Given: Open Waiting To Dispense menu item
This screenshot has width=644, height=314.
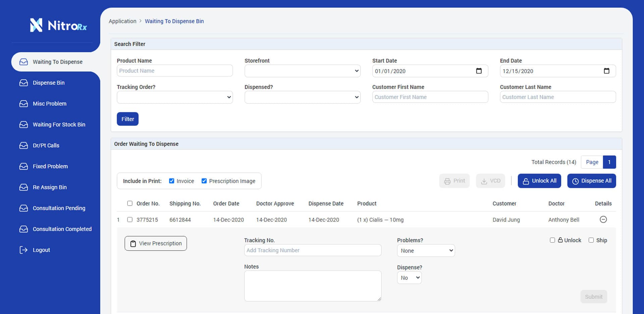Looking at the screenshot, I should 55,62.
